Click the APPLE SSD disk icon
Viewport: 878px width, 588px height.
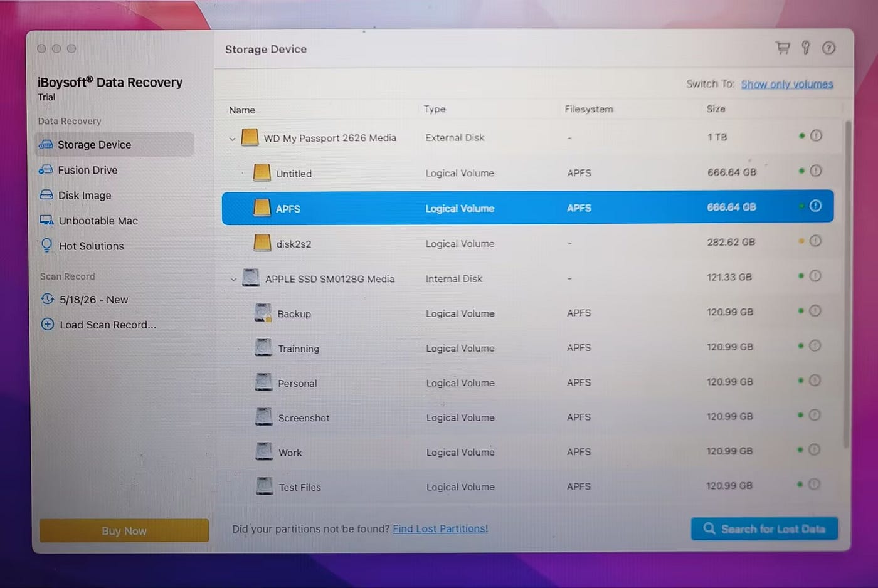[x=251, y=278]
